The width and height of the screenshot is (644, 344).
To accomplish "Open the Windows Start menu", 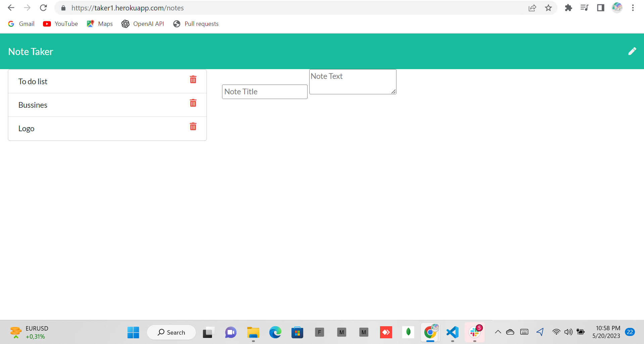I will (133, 332).
